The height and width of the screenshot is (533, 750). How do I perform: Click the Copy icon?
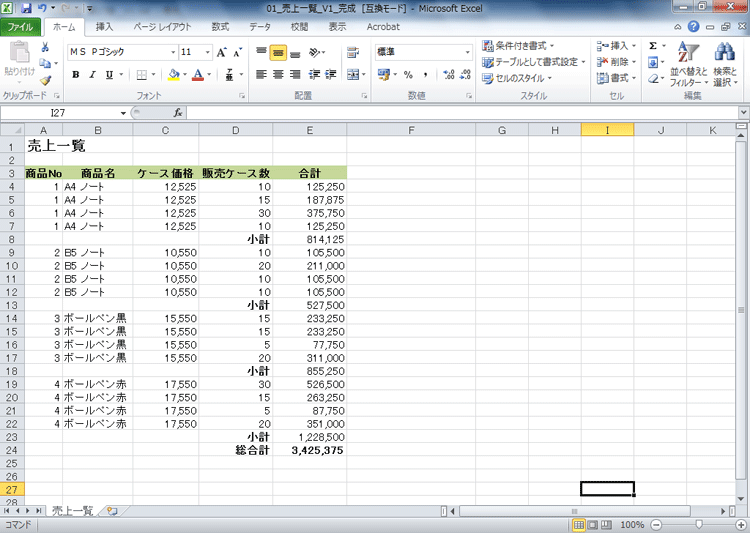point(45,63)
